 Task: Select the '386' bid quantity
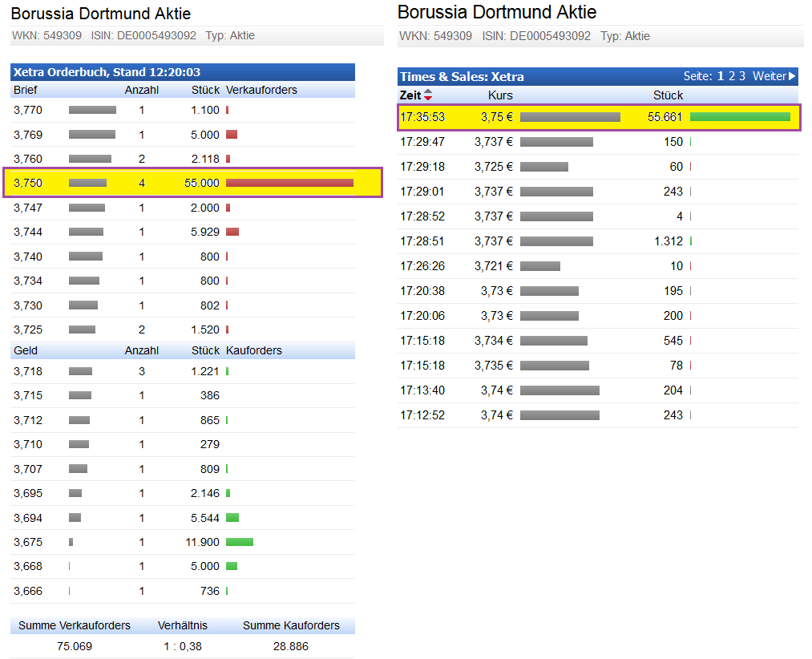tap(210, 395)
